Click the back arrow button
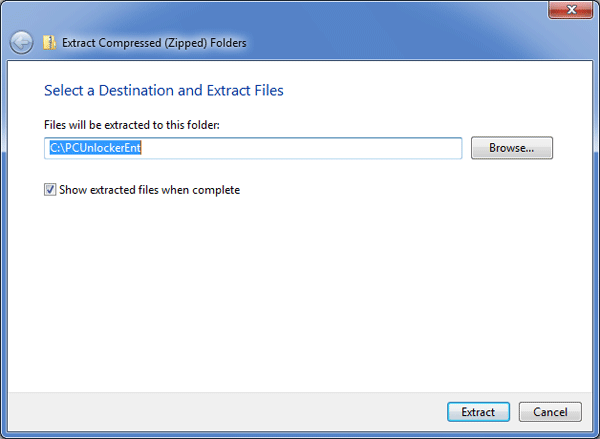 [21, 43]
